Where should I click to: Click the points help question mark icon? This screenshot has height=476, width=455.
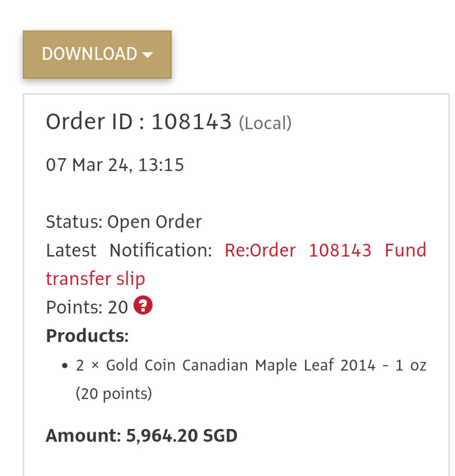point(143,306)
